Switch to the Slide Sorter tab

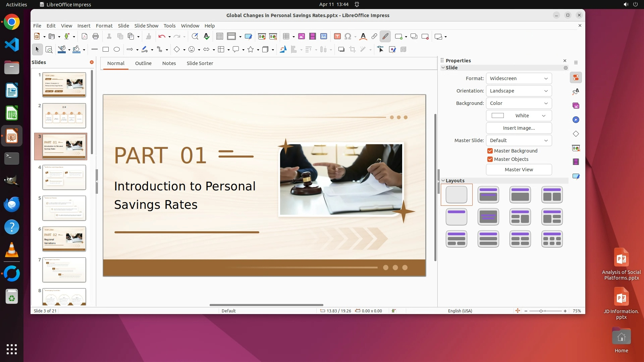coord(200,63)
